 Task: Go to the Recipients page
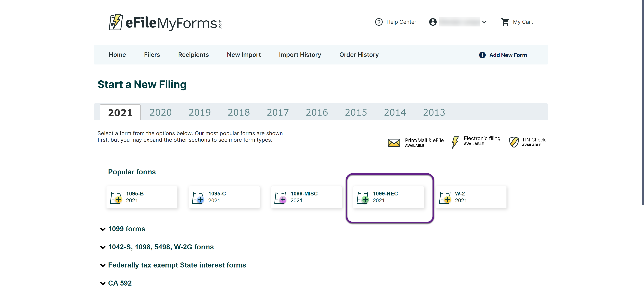(x=193, y=55)
